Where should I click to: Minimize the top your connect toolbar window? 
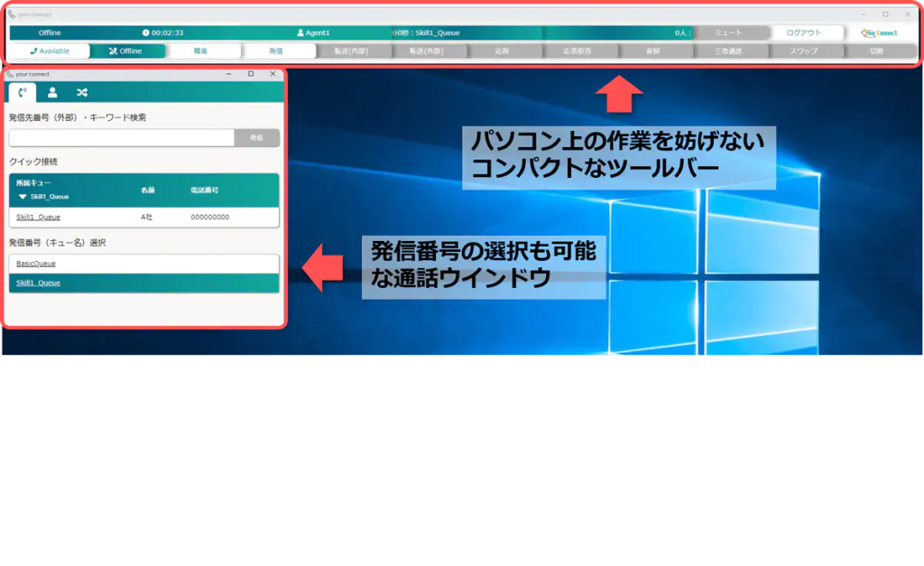(864, 14)
